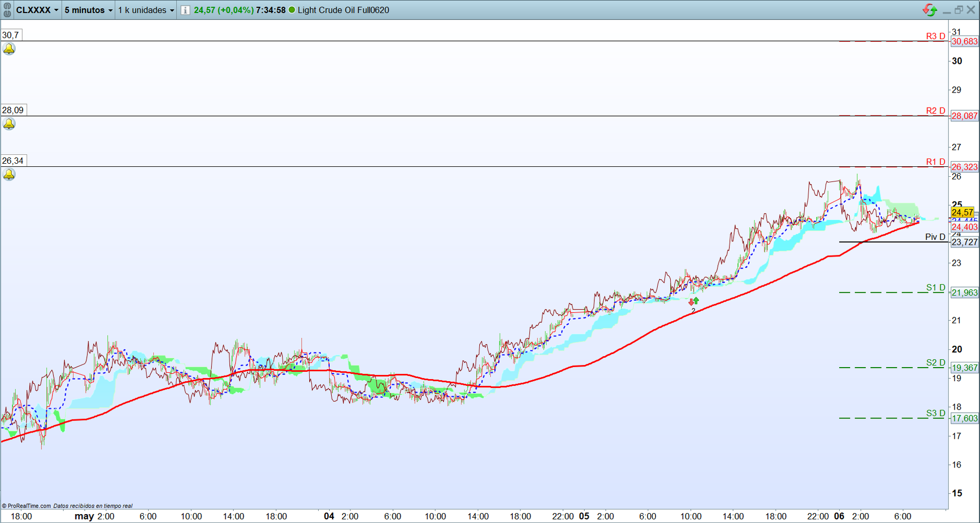Click the 24,57 (+0,04%) price readout
This screenshot has width=980, height=523.
pyautogui.click(x=223, y=10)
